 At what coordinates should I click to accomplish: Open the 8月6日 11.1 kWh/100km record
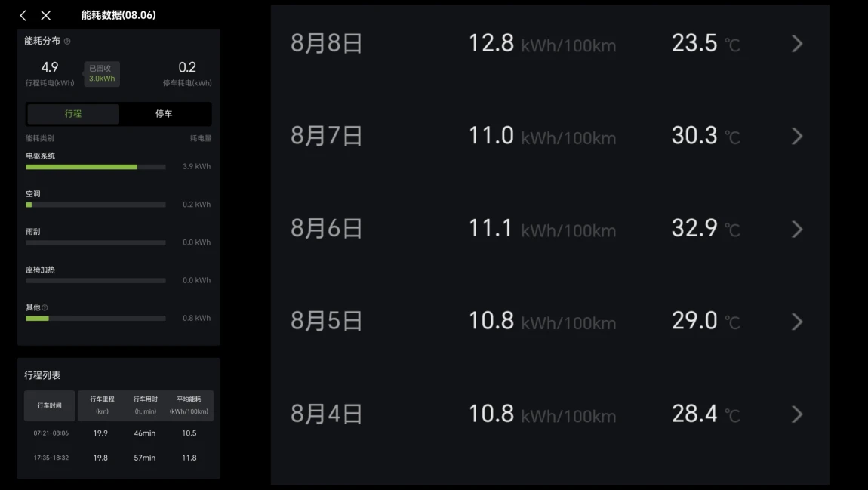pos(549,229)
